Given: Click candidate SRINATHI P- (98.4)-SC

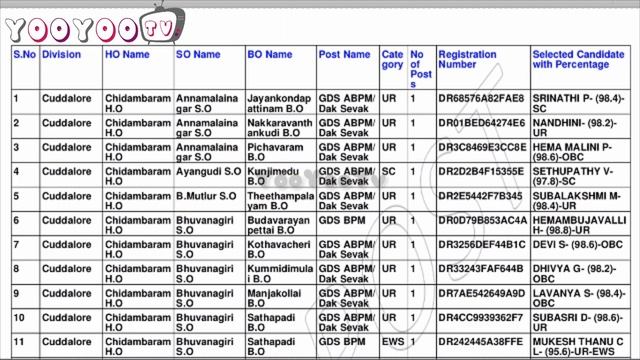Looking at the screenshot, I should pos(578,103).
